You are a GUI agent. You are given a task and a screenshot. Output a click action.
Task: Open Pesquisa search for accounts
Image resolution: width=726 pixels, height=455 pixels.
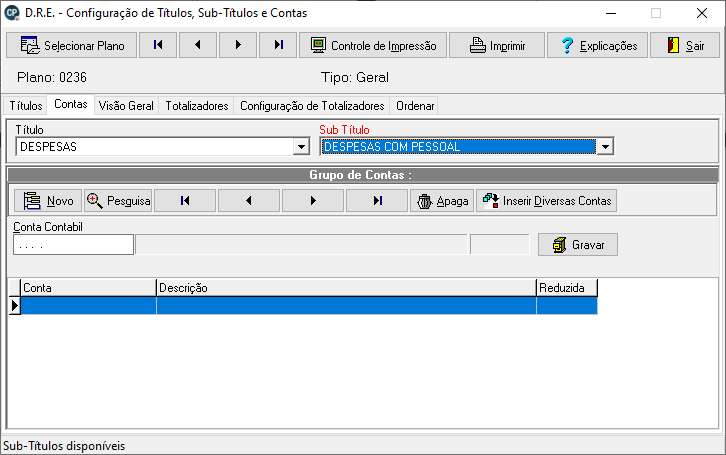[118, 200]
